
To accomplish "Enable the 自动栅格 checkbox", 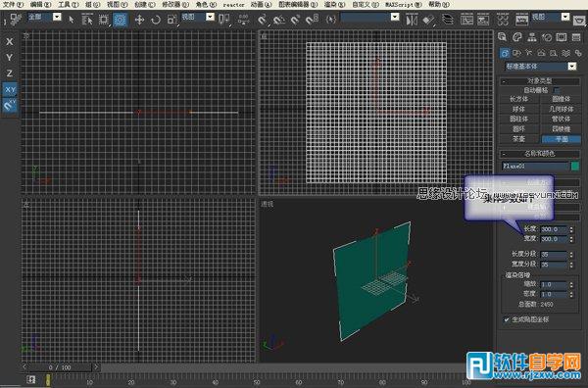I will 557,90.
